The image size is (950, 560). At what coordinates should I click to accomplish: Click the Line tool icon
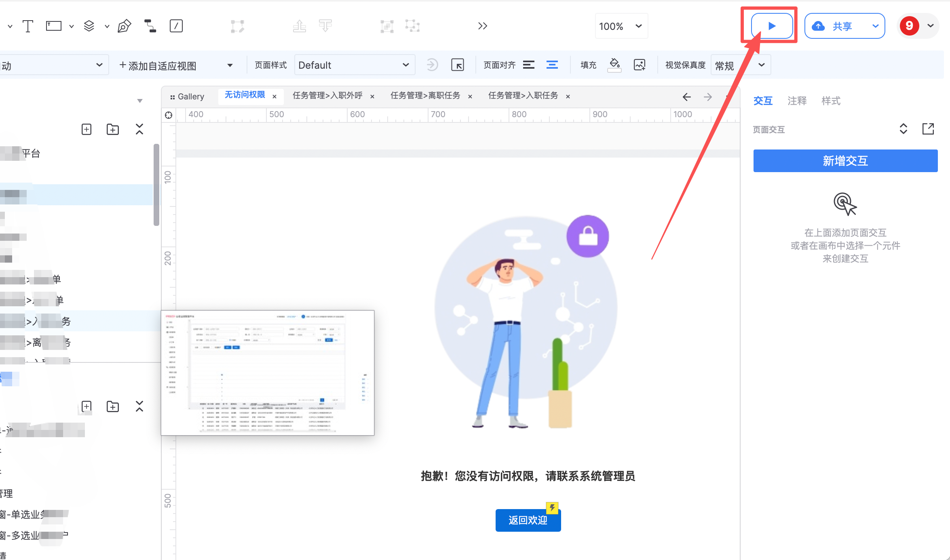pos(176,26)
